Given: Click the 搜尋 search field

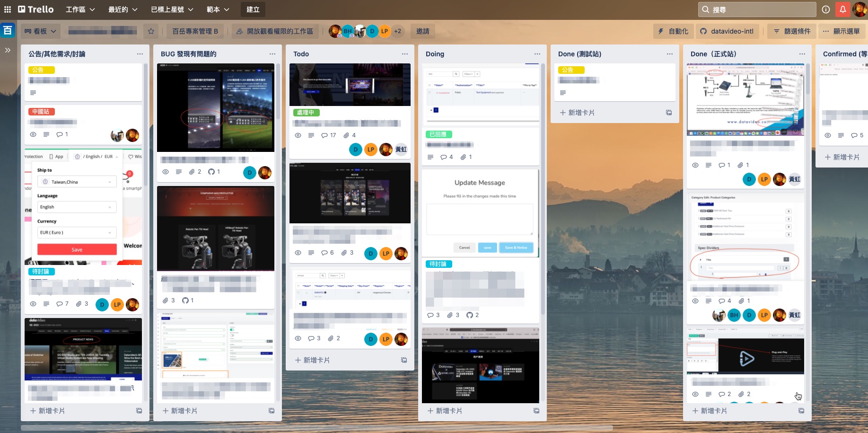Looking at the screenshot, I should [x=757, y=9].
